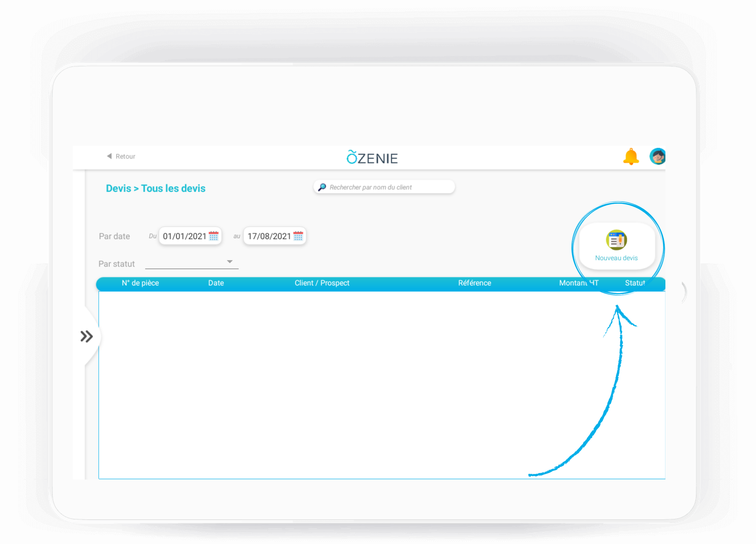
Task: Sort by Client / Prospect column header
Action: tap(322, 283)
